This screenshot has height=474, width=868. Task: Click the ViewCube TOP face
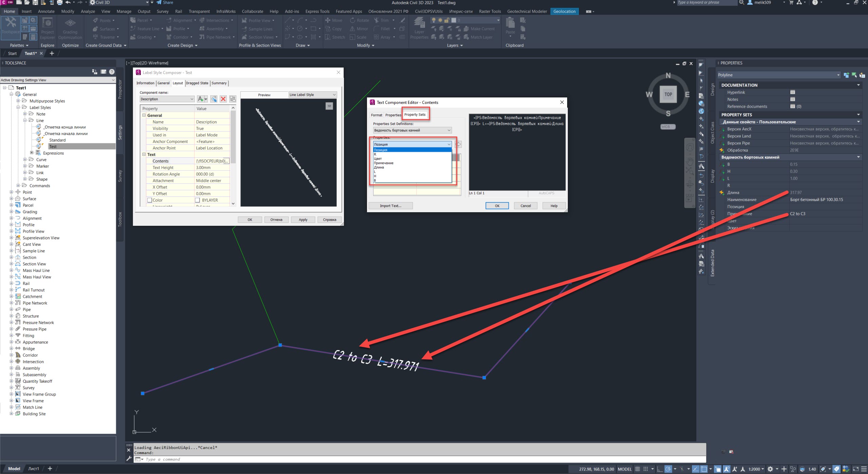668,94
